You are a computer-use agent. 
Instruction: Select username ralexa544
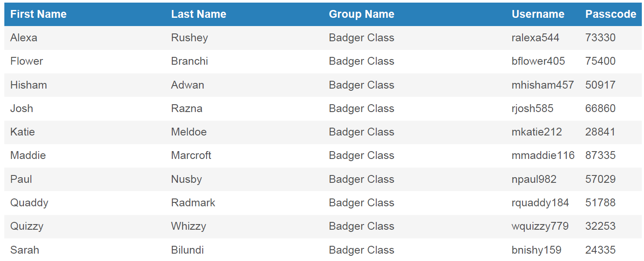[x=535, y=38]
